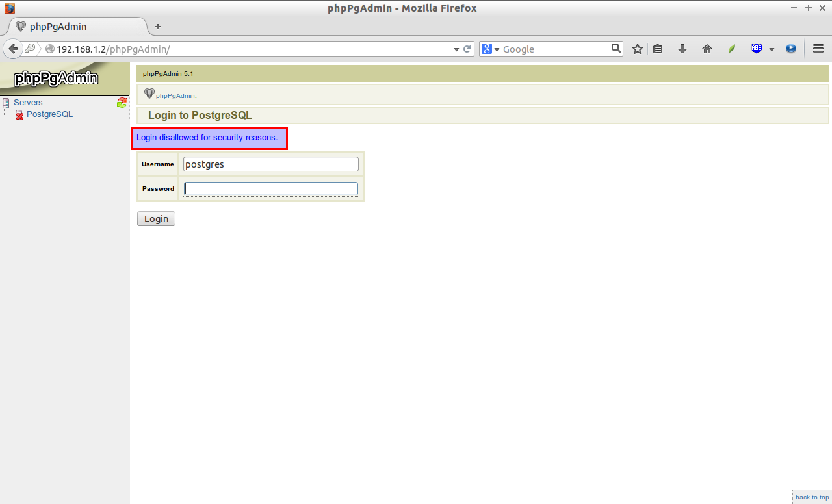Open the Google search engine selector
Screen dimensions: 832x504
click(x=490, y=49)
